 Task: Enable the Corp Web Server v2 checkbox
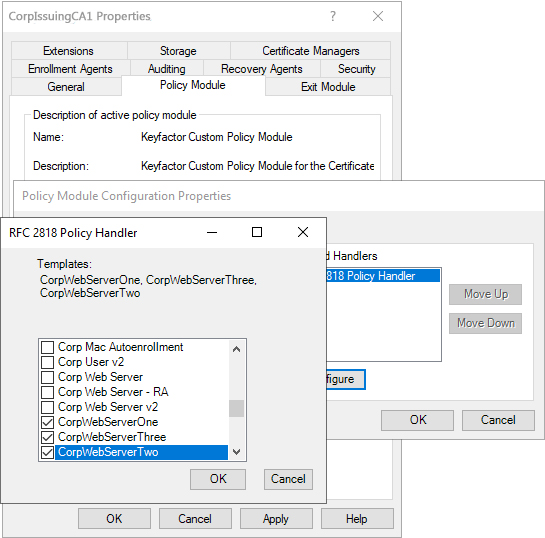[x=48, y=407]
